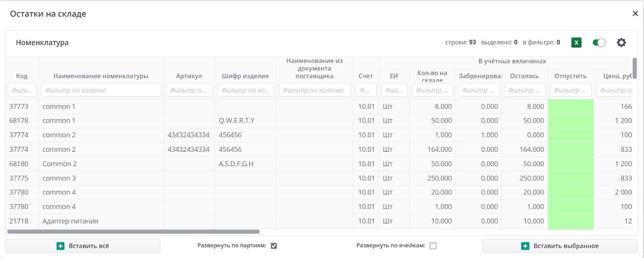Click plus icon on "Вставить выбранное"
Image resolution: width=644 pixels, height=258 pixels.
(x=525, y=246)
